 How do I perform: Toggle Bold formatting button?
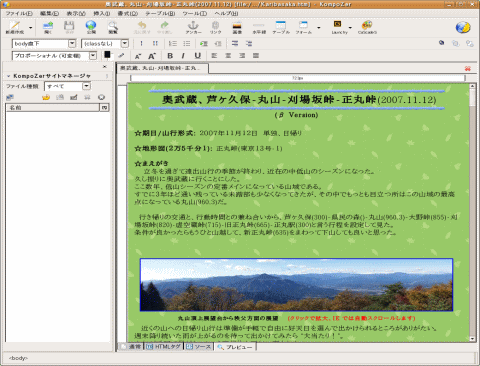tap(170, 56)
